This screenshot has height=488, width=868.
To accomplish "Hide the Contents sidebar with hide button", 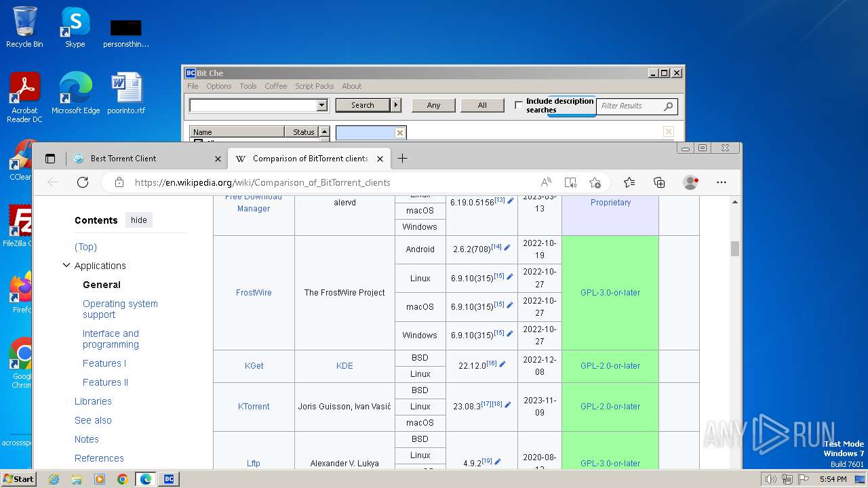I will pos(139,220).
